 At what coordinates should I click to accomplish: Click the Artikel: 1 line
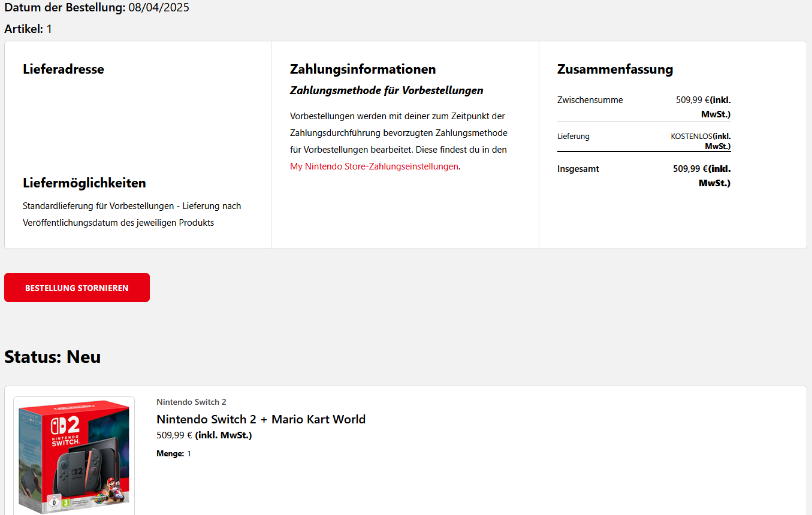pos(28,29)
